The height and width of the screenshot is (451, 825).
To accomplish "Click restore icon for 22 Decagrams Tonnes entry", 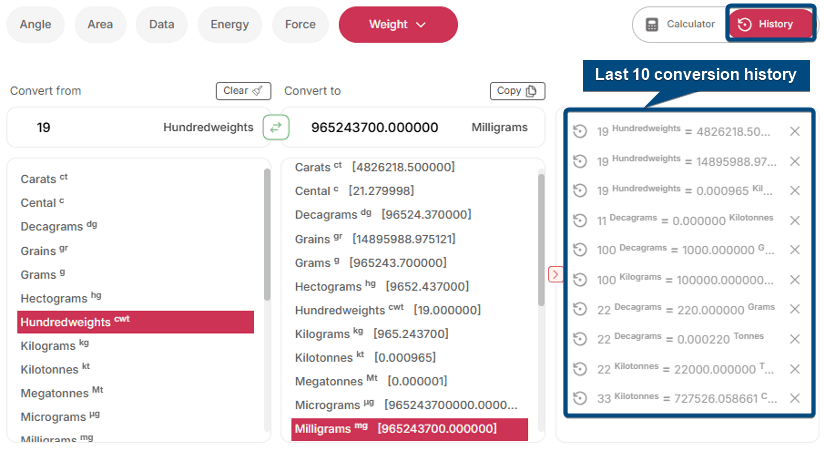I will [x=580, y=339].
